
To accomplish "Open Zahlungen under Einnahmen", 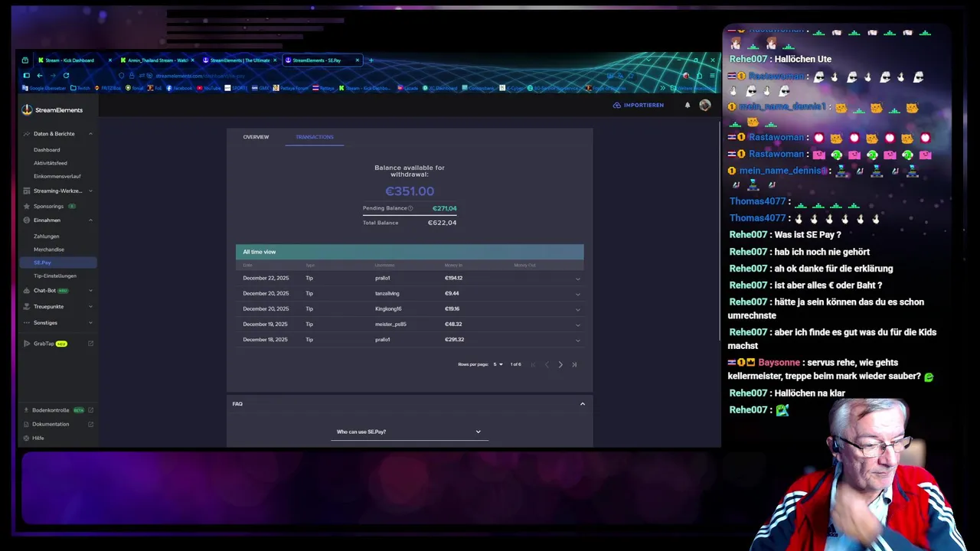I will [47, 236].
